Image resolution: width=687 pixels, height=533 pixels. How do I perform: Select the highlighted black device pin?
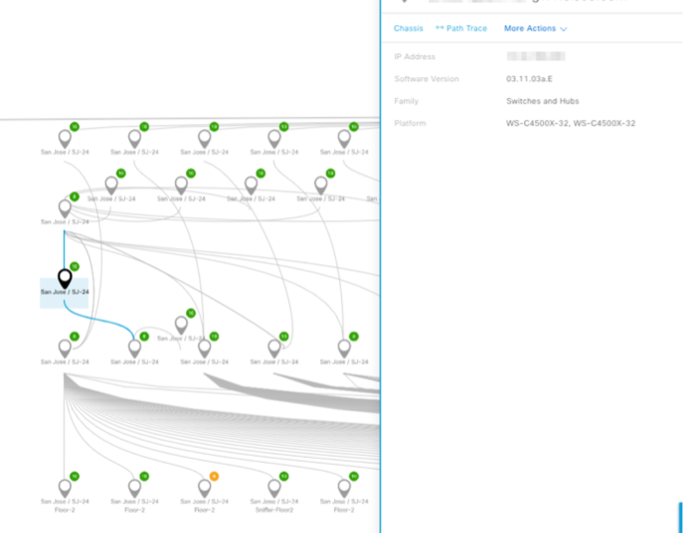tap(65, 279)
